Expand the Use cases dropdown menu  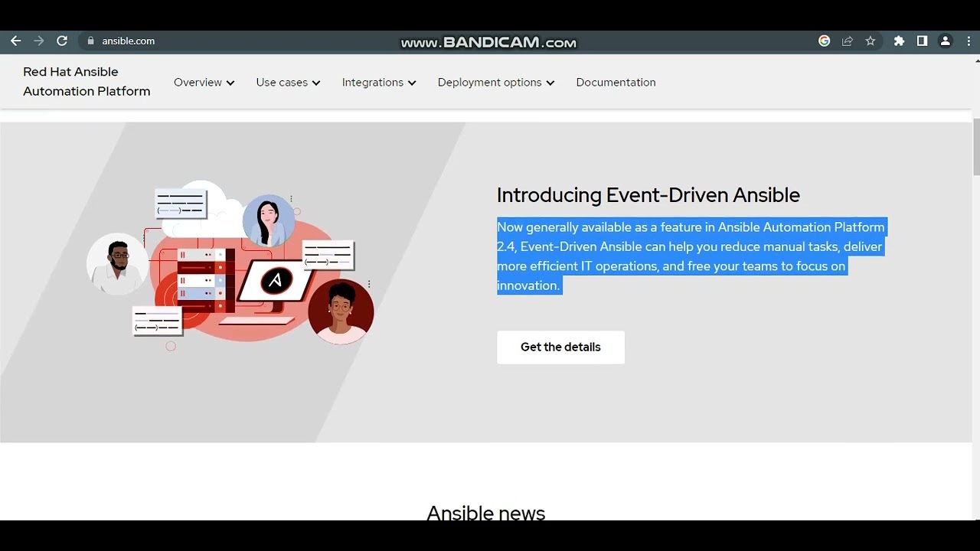[288, 83]
